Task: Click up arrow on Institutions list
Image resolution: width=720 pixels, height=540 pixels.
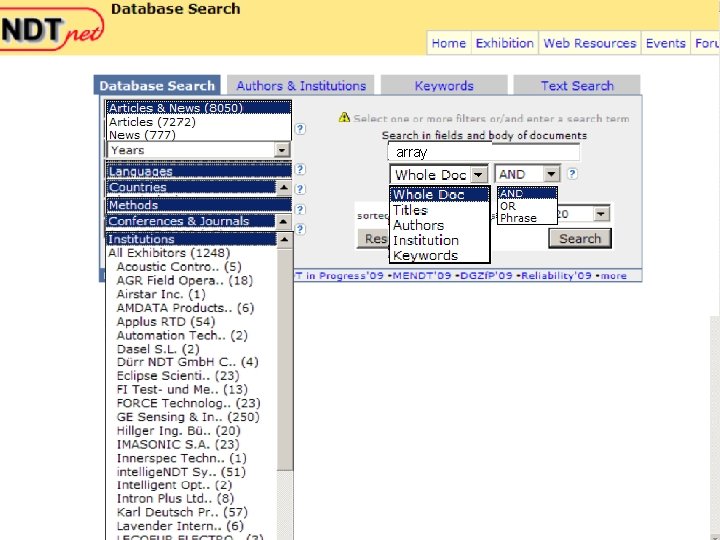Action: [285, 240]
